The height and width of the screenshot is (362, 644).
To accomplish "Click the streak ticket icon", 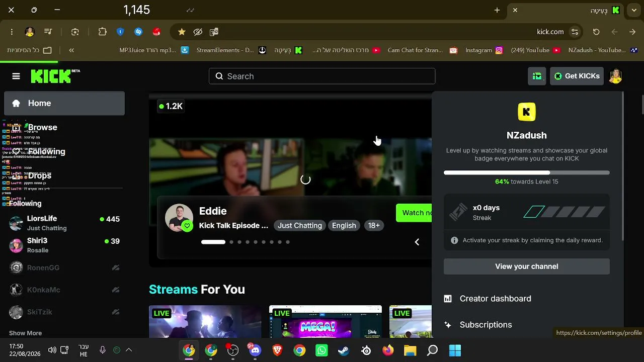I will [458, 212].
